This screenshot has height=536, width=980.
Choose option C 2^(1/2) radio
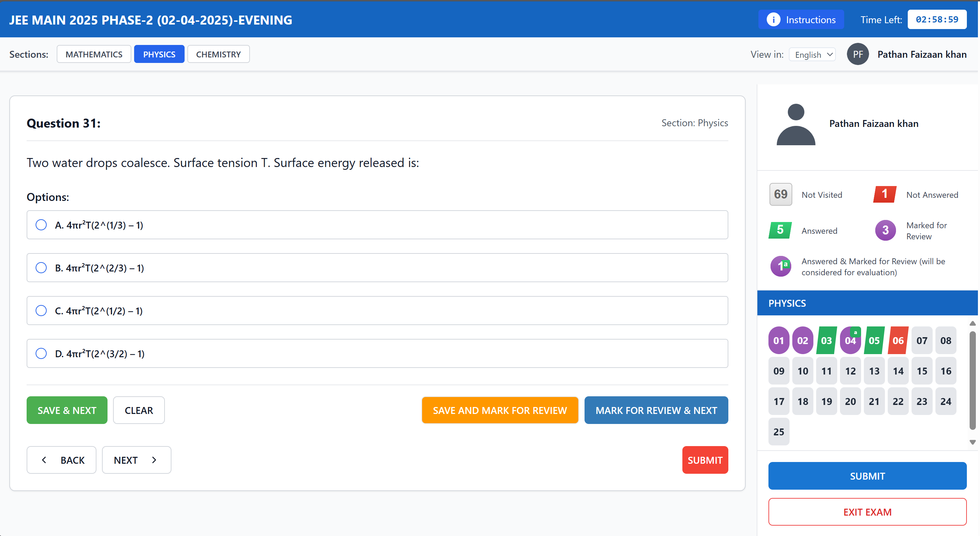pos(41,311)
